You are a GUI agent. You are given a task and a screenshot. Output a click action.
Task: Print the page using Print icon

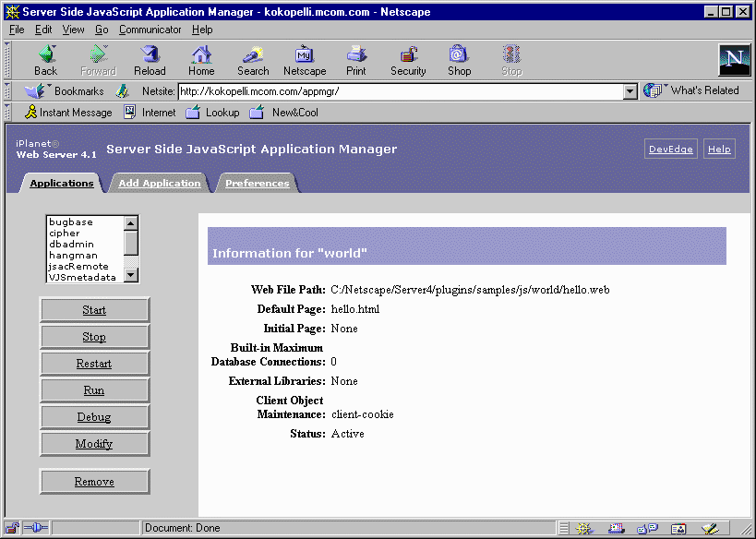click(356, 60)
